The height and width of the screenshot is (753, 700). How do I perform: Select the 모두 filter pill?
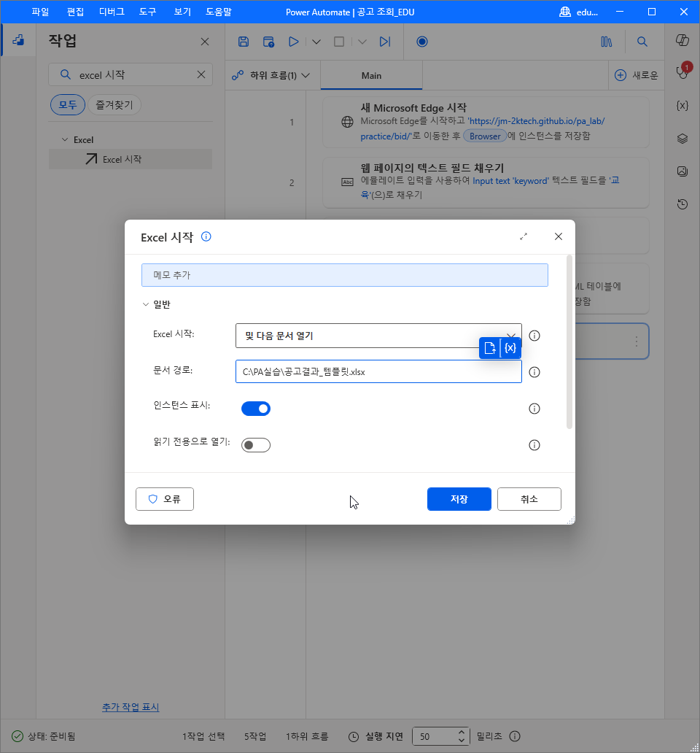point(68,104)
